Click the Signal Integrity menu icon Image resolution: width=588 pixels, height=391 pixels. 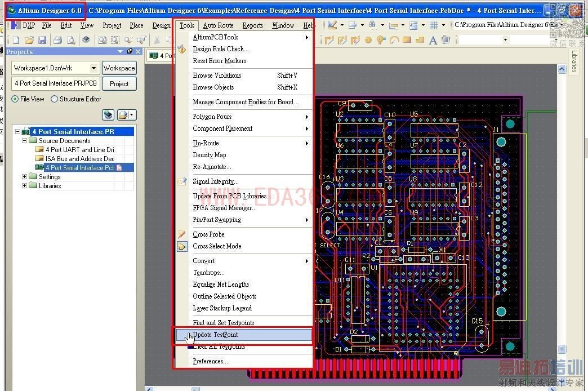tap(182, 181)
